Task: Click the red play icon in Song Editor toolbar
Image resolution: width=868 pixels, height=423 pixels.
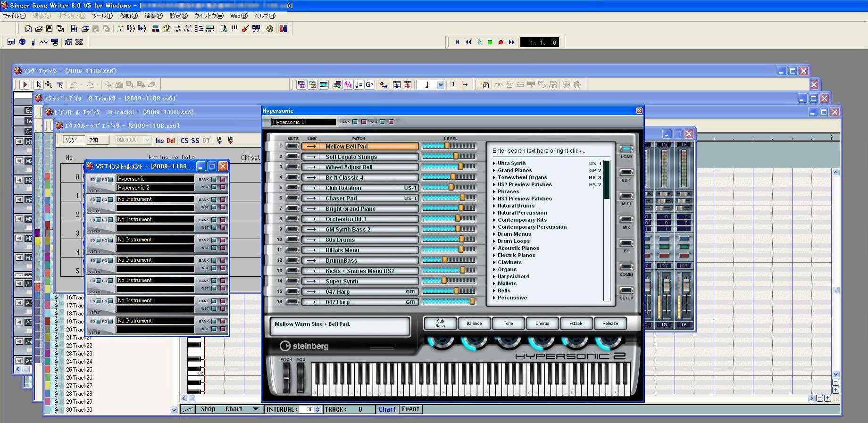Action: [x=24, y=84]
